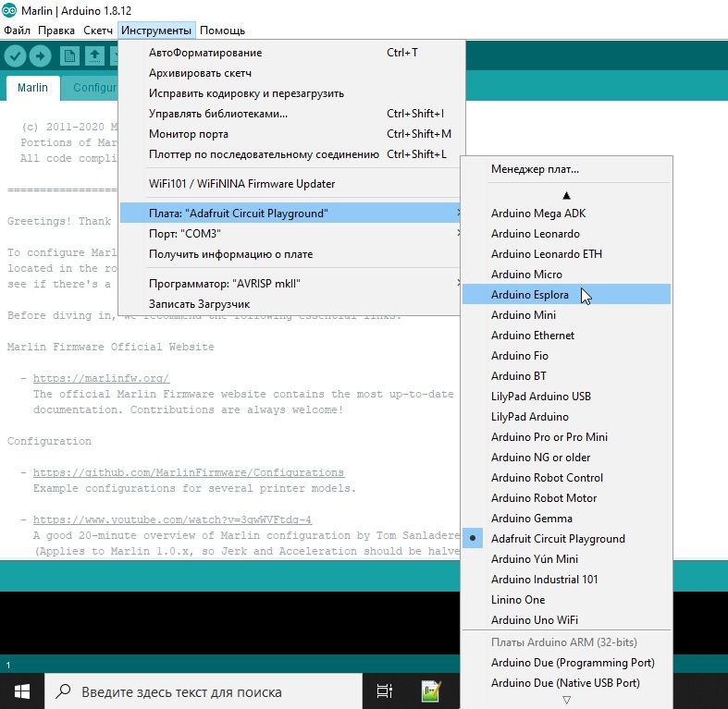Click the MarlinFirmware Configurations GitHub link
728x709 pixels.
pyautogui.click(x=189, y=472)
